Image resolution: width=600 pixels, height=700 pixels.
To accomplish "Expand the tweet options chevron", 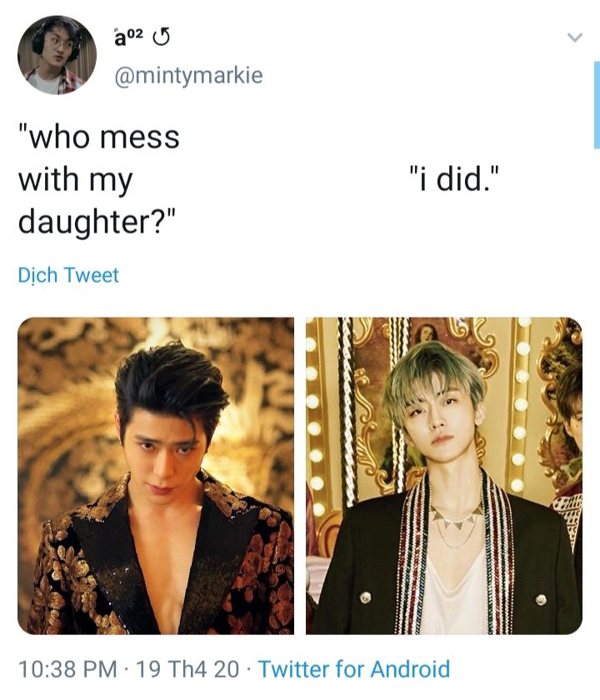I will click(575, 37).
